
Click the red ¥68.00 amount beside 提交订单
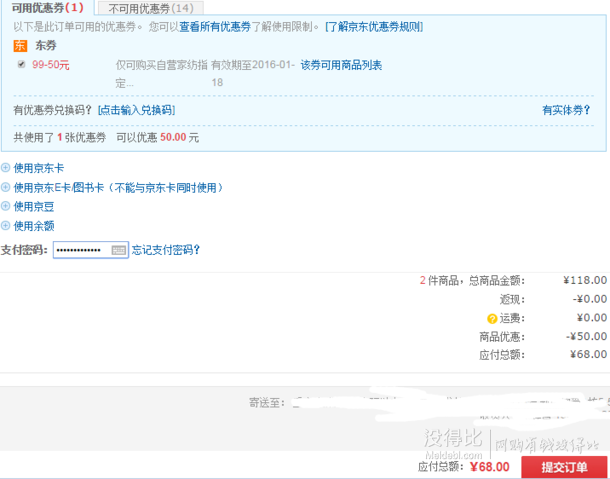(x=489, y=467)
